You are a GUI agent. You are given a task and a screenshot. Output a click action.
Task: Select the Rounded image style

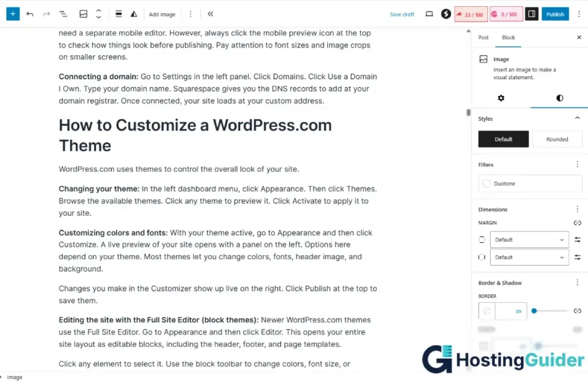coord(557,139)
